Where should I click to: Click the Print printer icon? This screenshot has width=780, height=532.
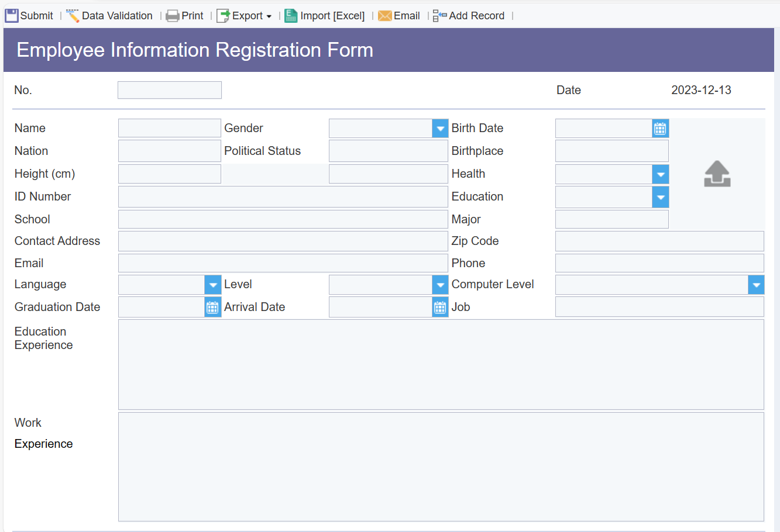tap(173, 15)
